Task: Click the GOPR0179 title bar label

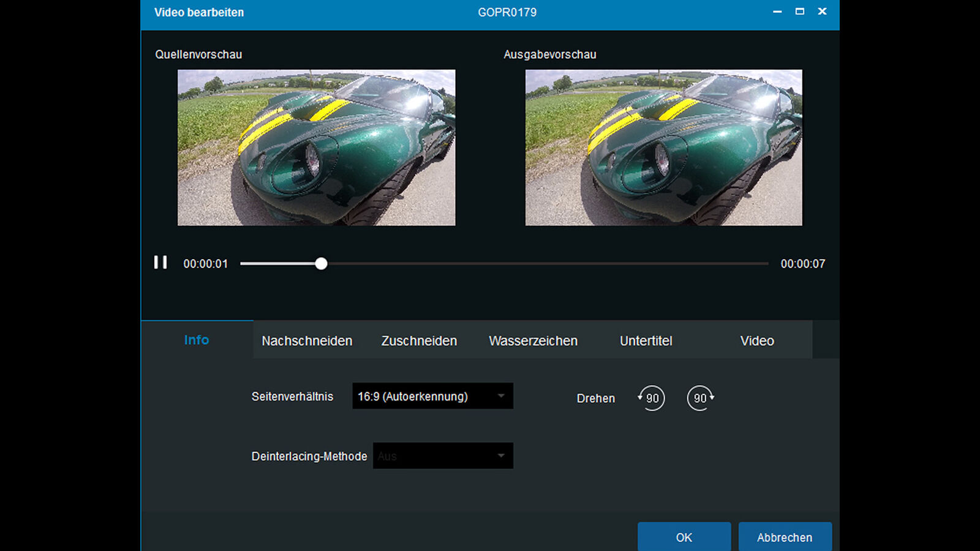Action: point(507,12)
